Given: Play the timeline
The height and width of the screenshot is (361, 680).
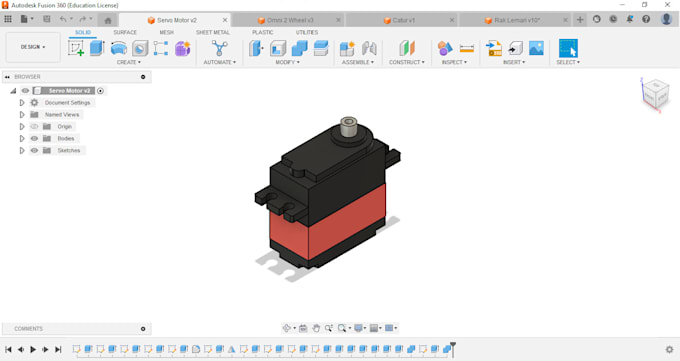Looking at the screenshot, I should click(x=33, y=349).
